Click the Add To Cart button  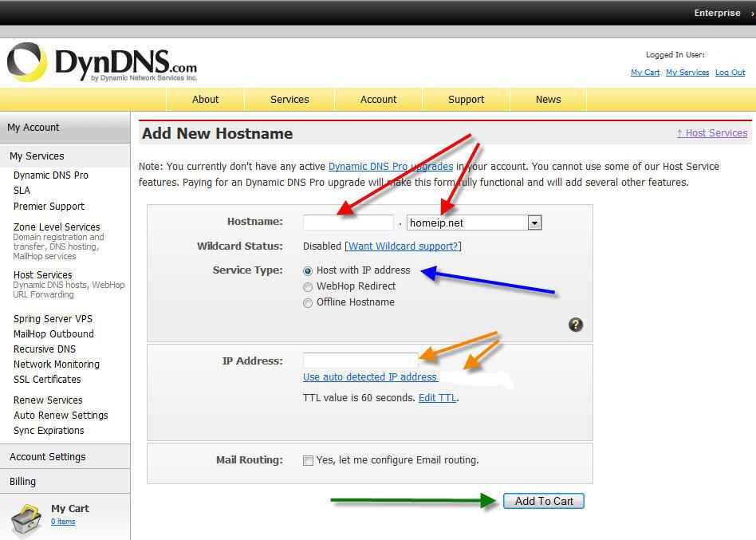[543, 501]
